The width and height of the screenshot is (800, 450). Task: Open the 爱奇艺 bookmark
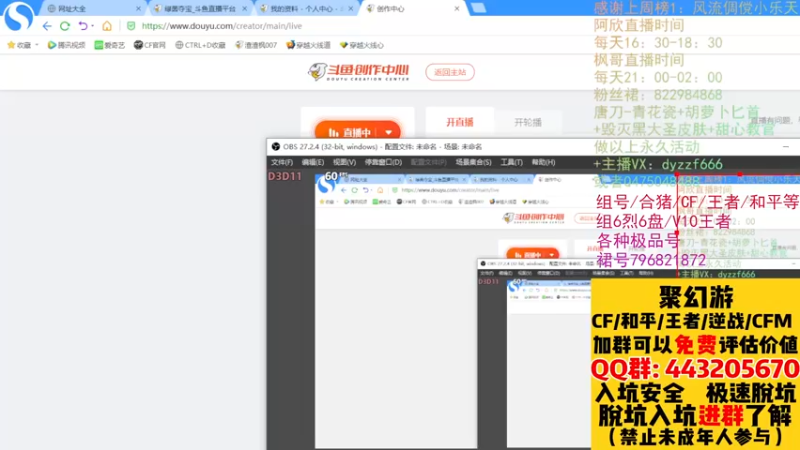110,45
